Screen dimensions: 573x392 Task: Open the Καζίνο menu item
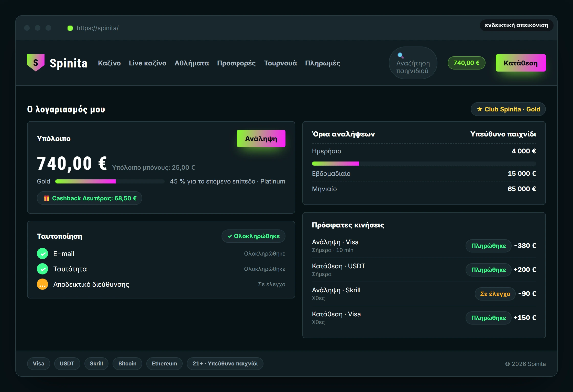pyautogui.click(x=109, y=63)
